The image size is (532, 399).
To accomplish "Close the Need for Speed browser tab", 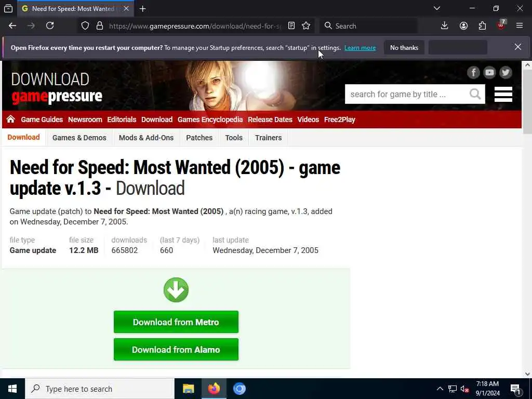I will 126,8.
